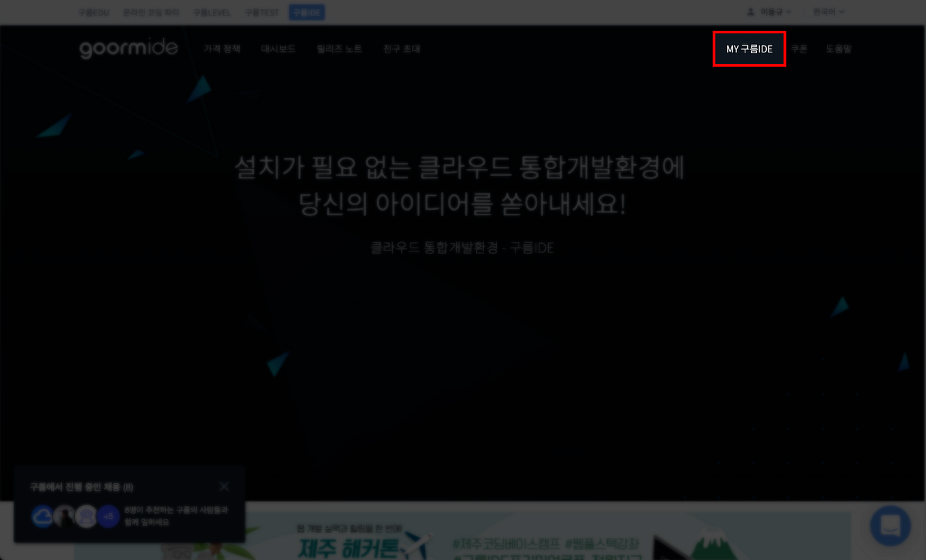Viewport: 926px width, 560px height.
Task: Click the astronaut company avatar icon
Action: click(86, 516)
